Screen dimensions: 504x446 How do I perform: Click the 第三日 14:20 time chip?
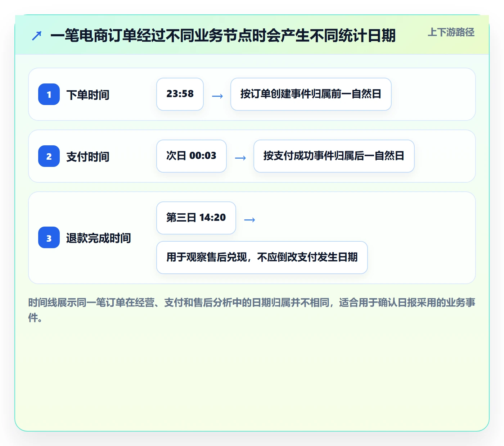click(196, 218)
